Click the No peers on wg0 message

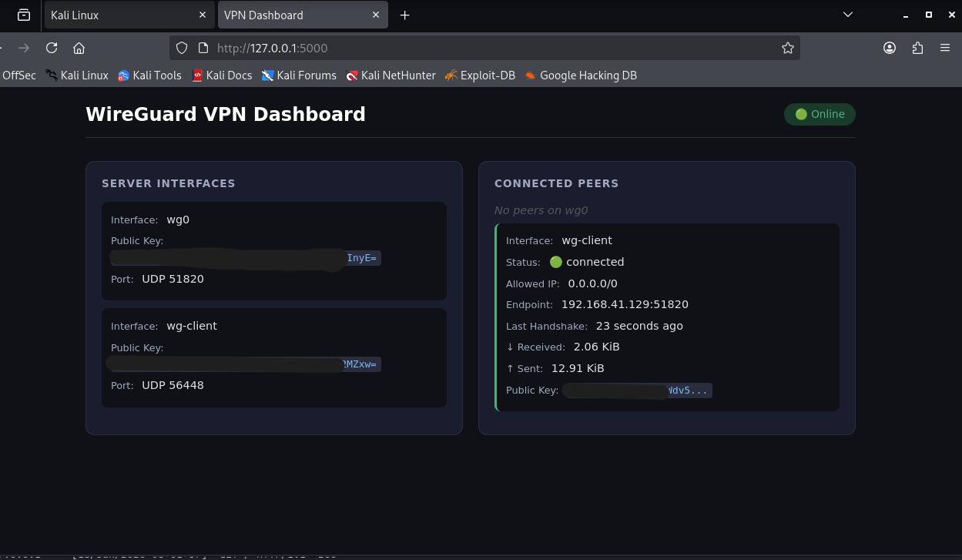coord(541,210)
